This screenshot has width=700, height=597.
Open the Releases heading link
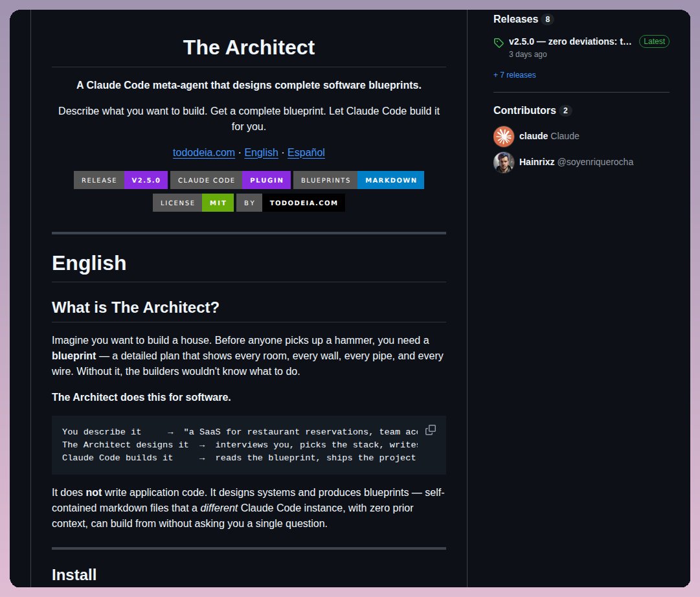(515, 19)
